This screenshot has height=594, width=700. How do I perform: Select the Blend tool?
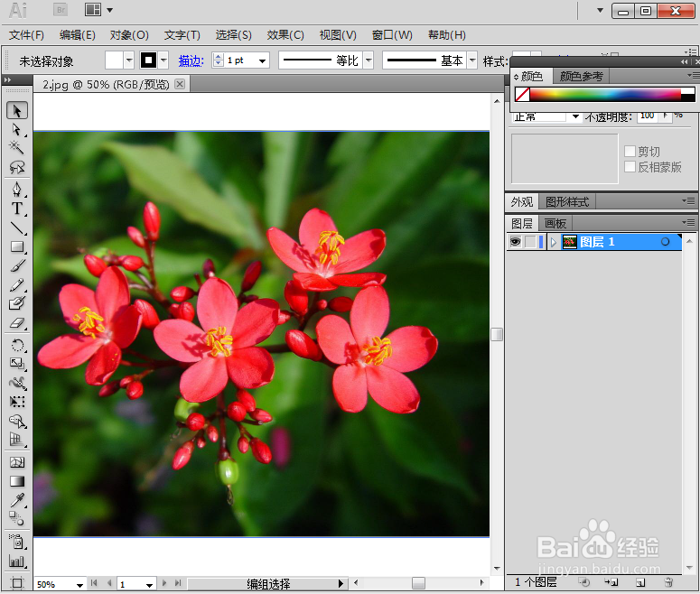point(17,519)
